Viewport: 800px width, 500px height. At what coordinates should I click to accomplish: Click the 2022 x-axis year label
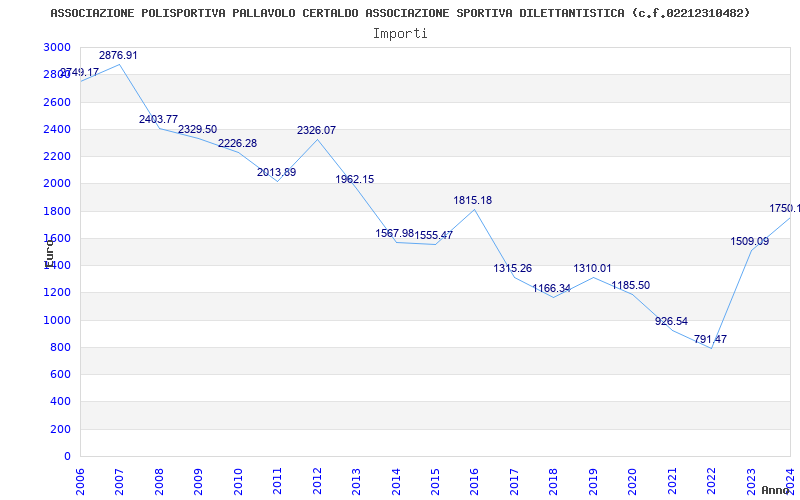click(712, 481)
